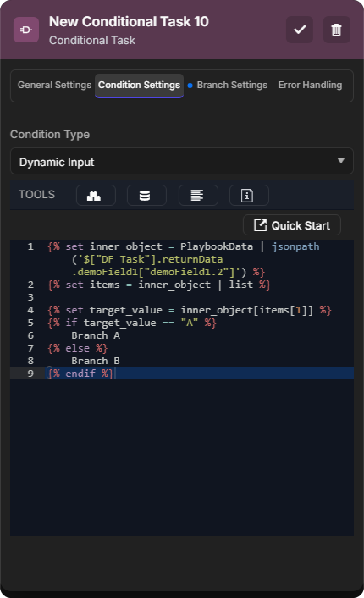Delete the task using the trash icon
This screenshot has height=598, width=364.
point(336,30)
